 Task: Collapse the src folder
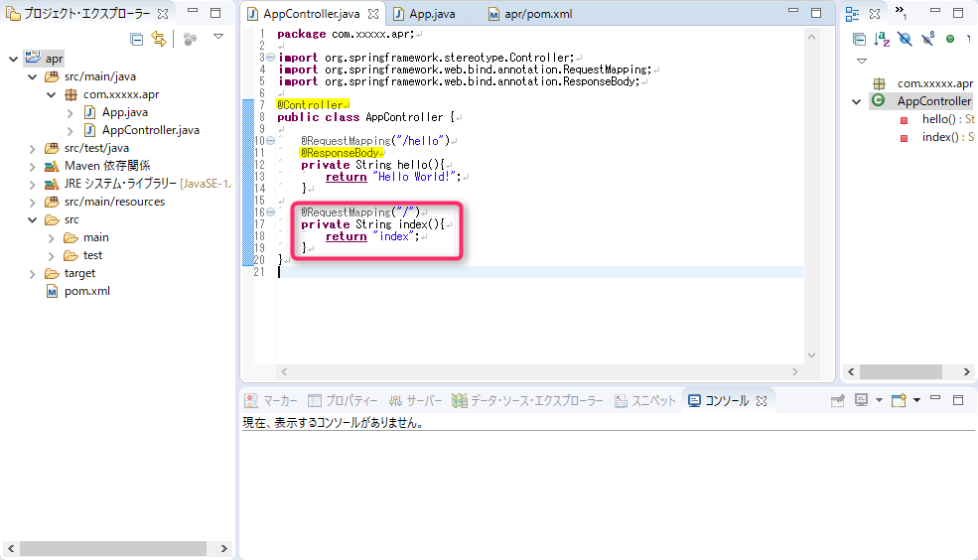33,219
